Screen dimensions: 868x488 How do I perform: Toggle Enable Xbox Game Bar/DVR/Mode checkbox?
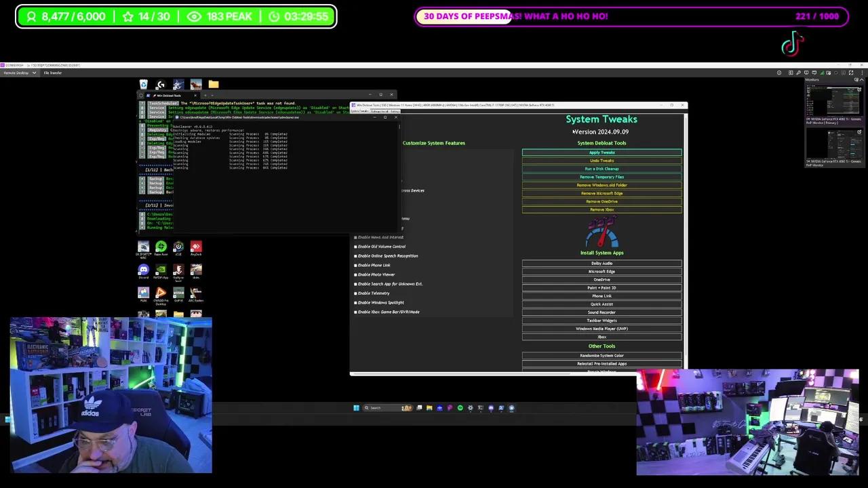[x=355, y=312]
